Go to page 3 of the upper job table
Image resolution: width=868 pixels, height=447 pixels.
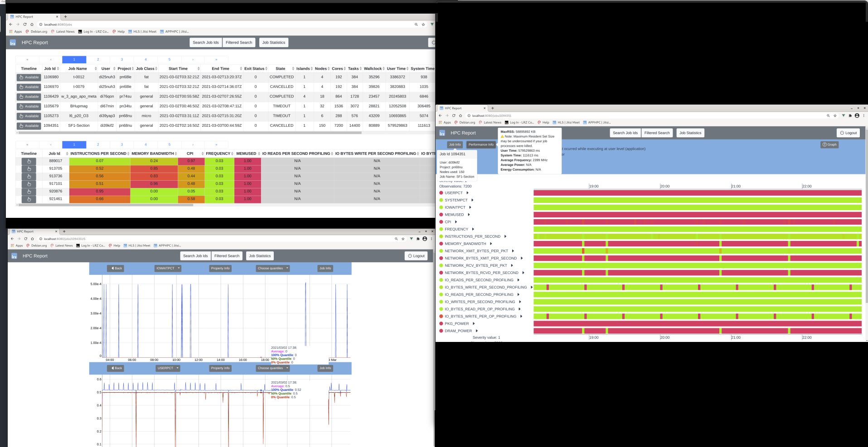click(121, 59)
